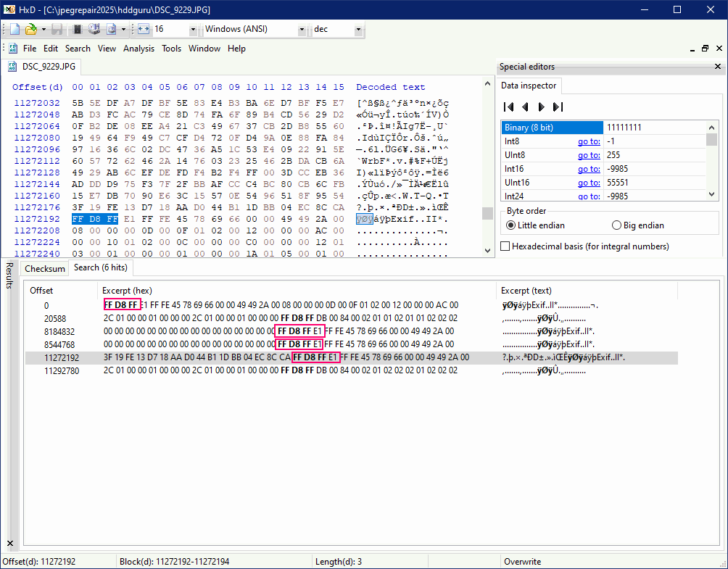Viewport: 728px width, 569px height.
Task: Open the Window menu
Action: coord(204,49)
